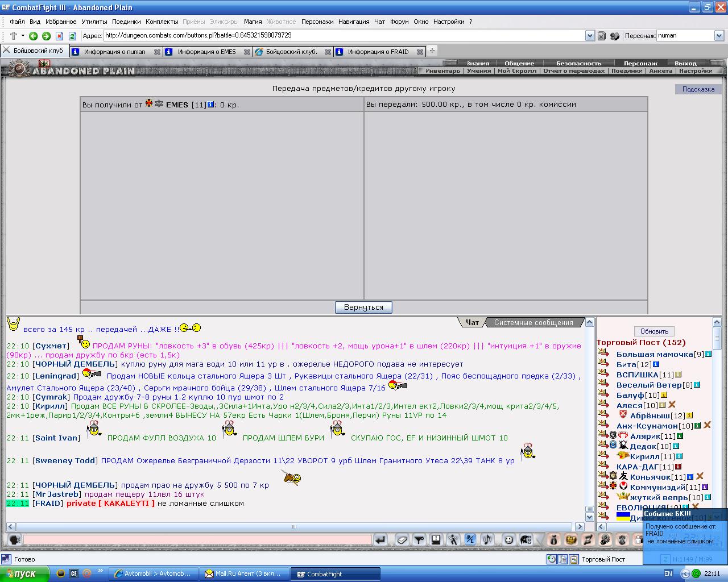Open info icon for Бита

[x=656, y=364]
